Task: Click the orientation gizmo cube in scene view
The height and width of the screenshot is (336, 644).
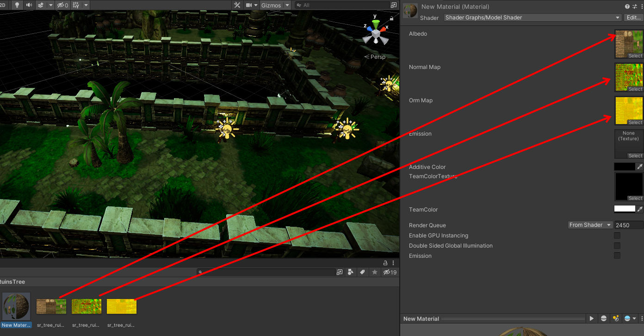Action: point(376,34)
